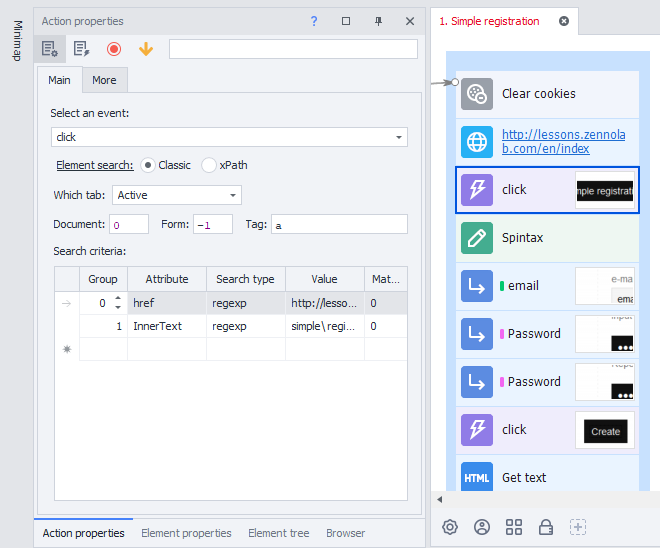Click the padlock icon in bottom toolbar

click(546, 527)
